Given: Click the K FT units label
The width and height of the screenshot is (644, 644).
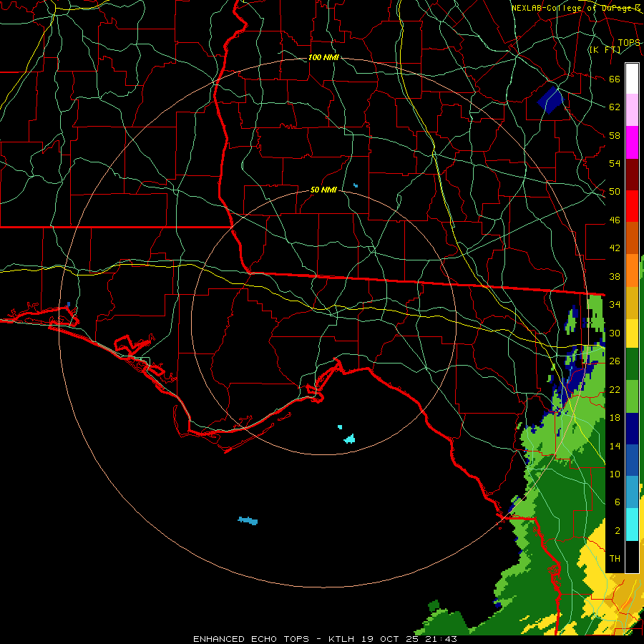Looking at the screenshot, I should tap(605, 50).
